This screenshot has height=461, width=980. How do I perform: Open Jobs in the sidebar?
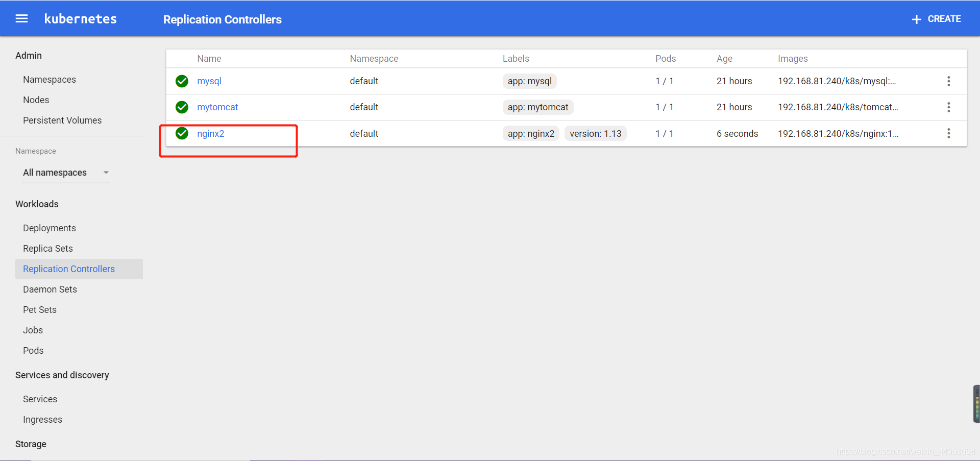[33, 330]
